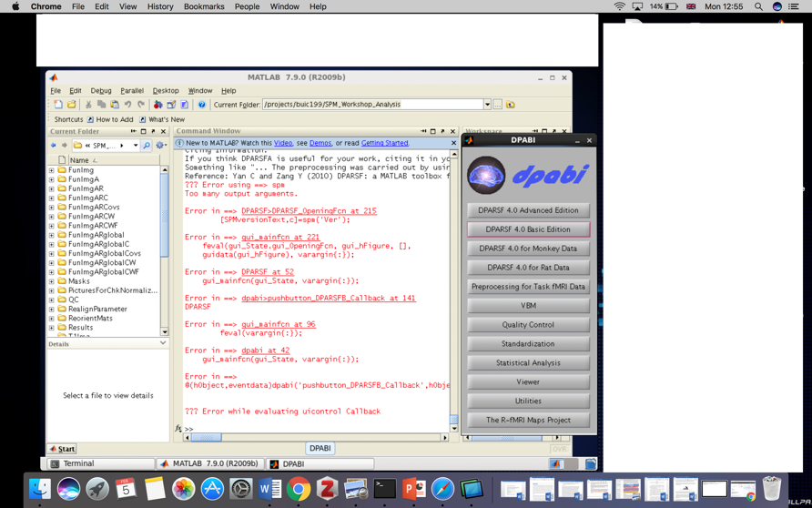Viewport: 812px width, 508px height.
Task: Open The R-fMRI Maps Project
Action: [x=528, y=420]
